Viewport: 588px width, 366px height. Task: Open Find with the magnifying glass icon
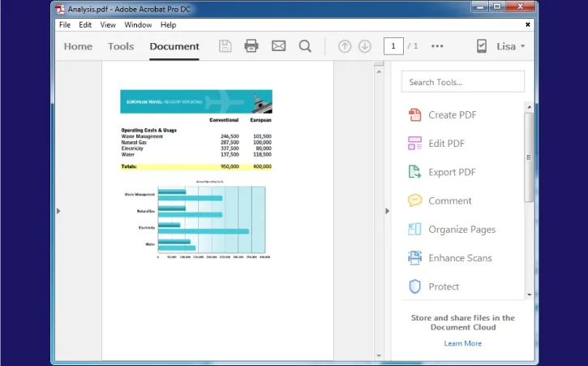click(305, 46)
